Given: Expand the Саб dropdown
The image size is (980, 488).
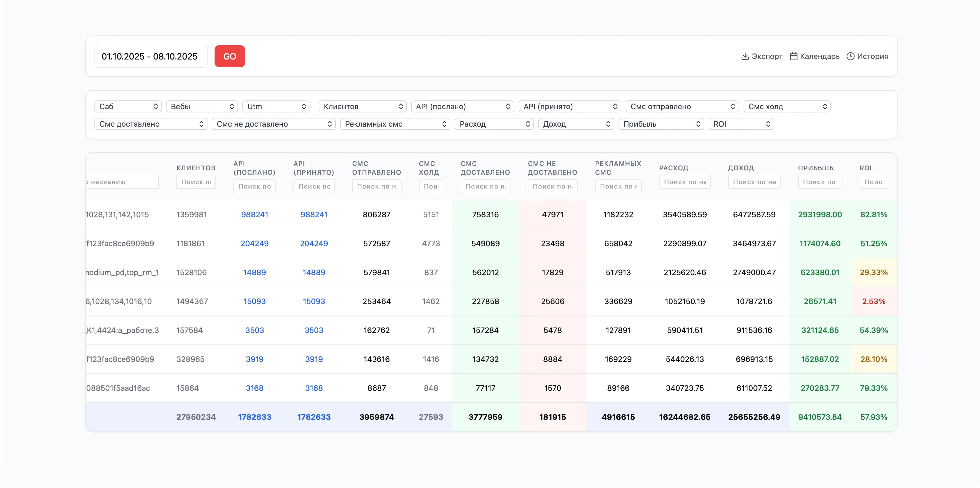Looking at the screenshot, I should point(128,106).
